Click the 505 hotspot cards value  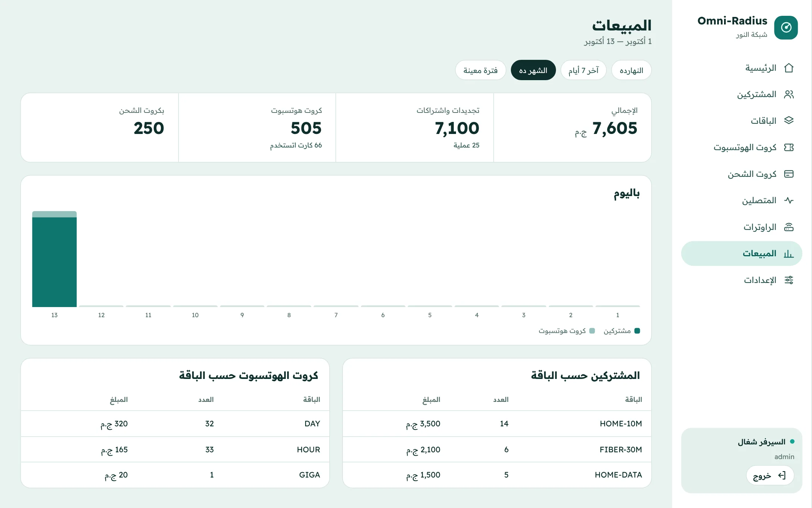click(x=306, y=128)
